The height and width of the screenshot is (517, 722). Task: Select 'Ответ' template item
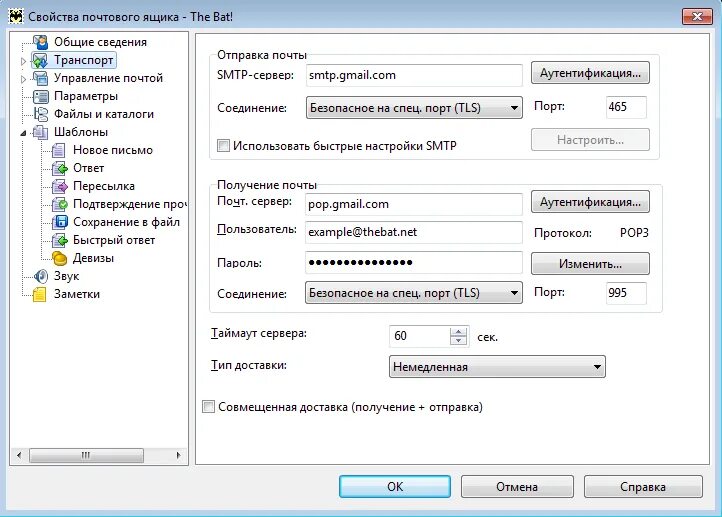(x=88, y=168)
